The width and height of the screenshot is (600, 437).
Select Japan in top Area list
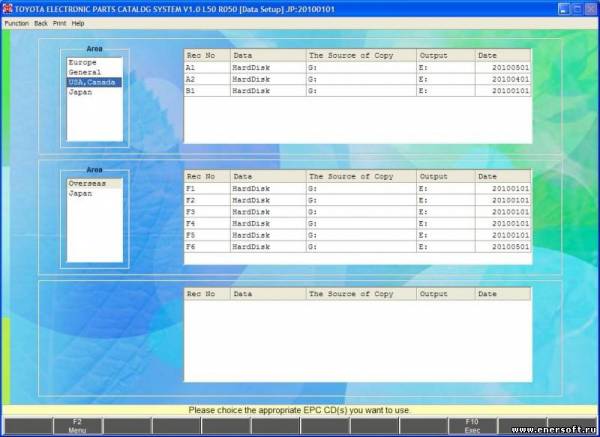[95, 92]
